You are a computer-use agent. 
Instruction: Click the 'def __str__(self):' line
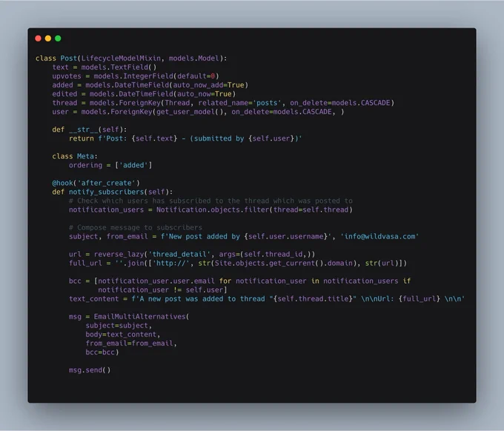(90, 130)
